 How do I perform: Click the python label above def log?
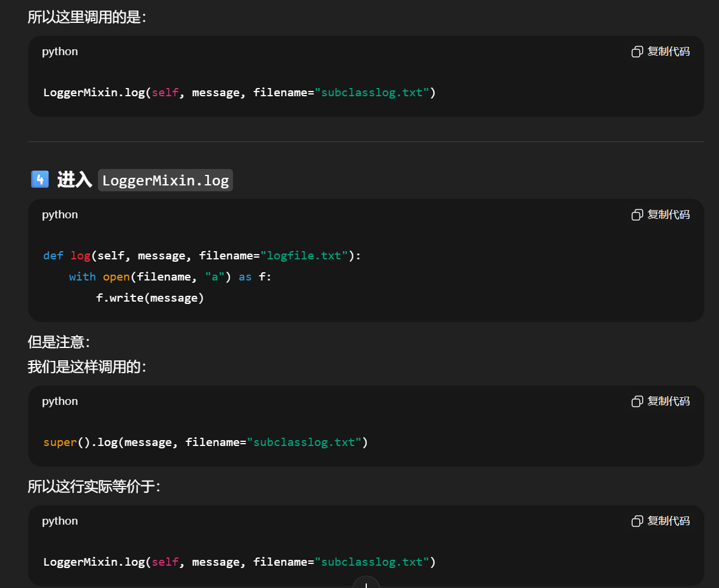(x=60, y=215)
